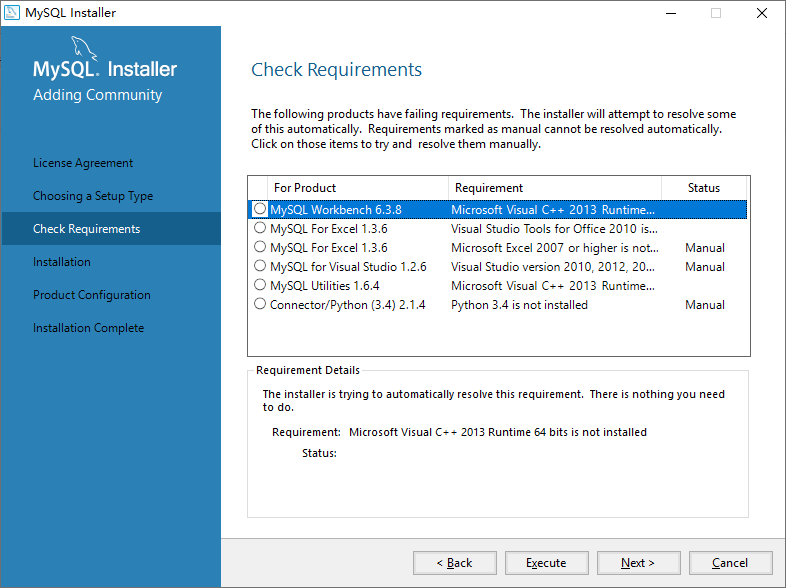The image size is (786, 588).
Task: Select Connector/Python (3.4) 2.1.4 radio circle
Action: [x=260, y=304]
